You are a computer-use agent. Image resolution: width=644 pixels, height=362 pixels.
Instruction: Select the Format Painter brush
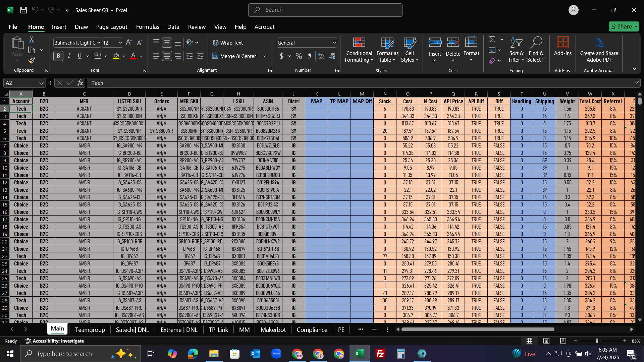coord(32,60)
